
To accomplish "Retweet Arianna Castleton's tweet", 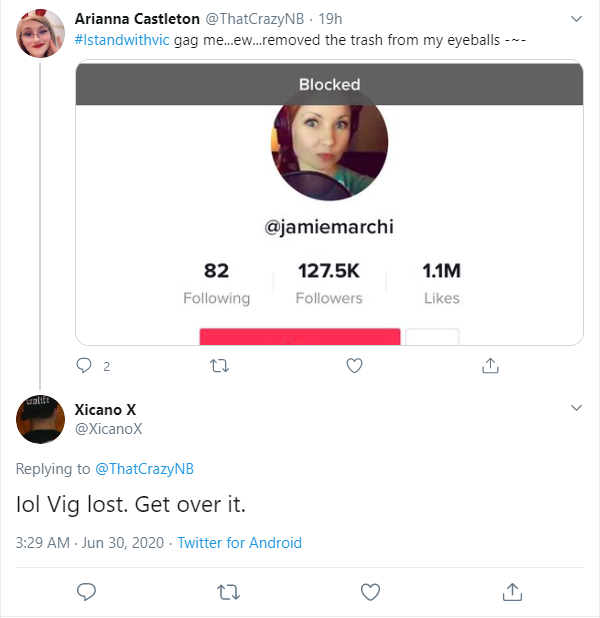I will [x=219, y=366].
